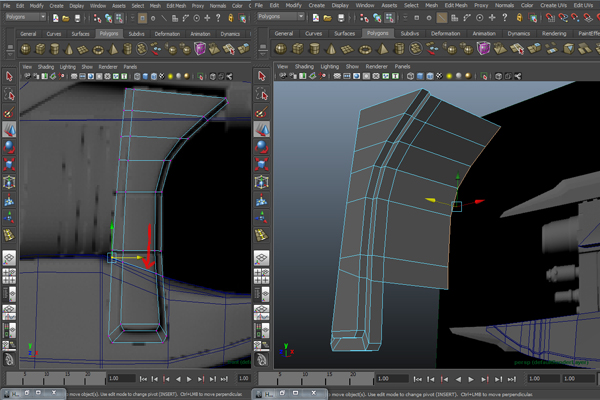Image resolution: width=600 pixels, height=400 pixels.
Task: Select the Scale tool in left window toolbox
Action: pos(9,164)
